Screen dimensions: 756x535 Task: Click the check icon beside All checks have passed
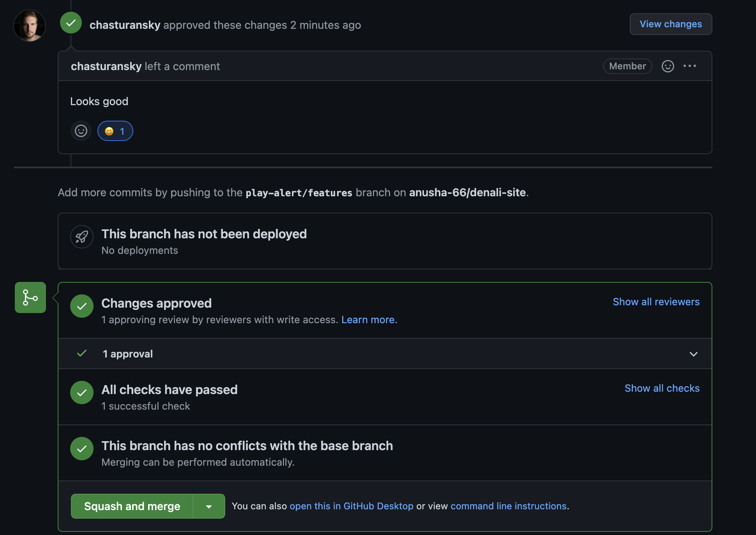[81, 393]
